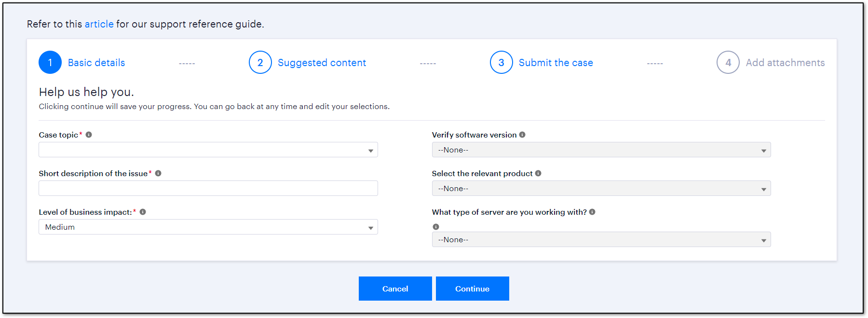Viewport: 868px width, 318px height.
Task: Click small info icon above server type dropdown
Action: 436,227
